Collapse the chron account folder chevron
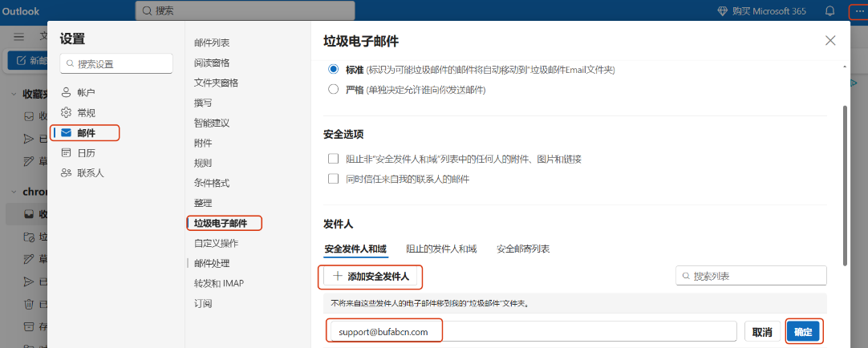 (x=14, y=192)
